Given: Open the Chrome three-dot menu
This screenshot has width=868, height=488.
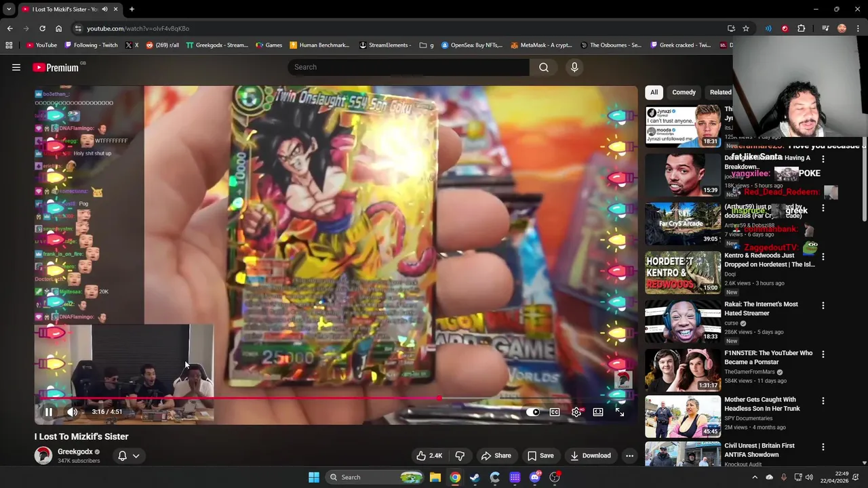Looking at the screenshot, I should pos(859,28).
